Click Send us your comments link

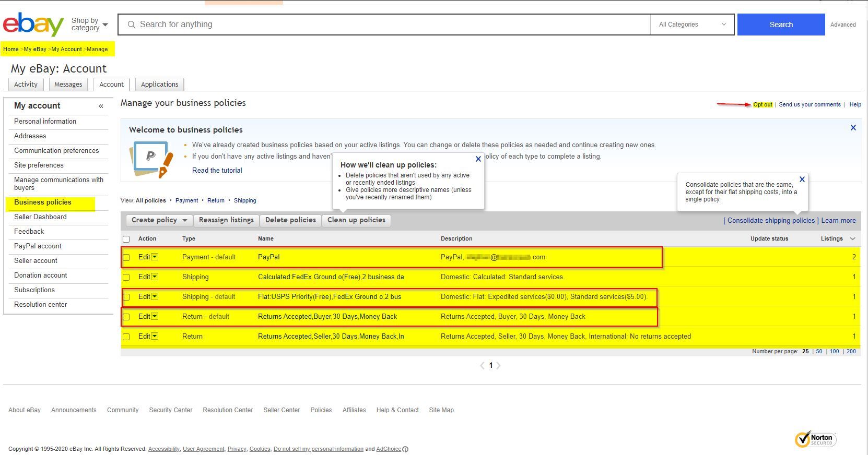click(x=810, y=105)
